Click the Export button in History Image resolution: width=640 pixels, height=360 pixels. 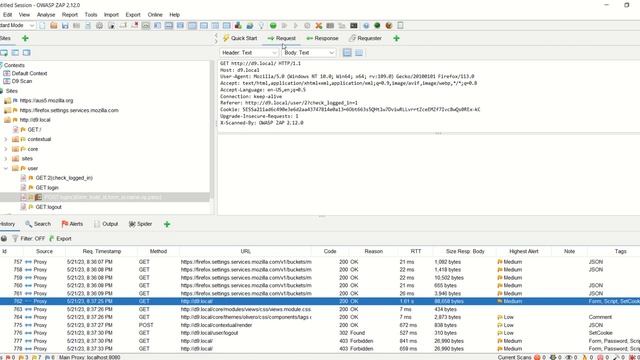60,238
